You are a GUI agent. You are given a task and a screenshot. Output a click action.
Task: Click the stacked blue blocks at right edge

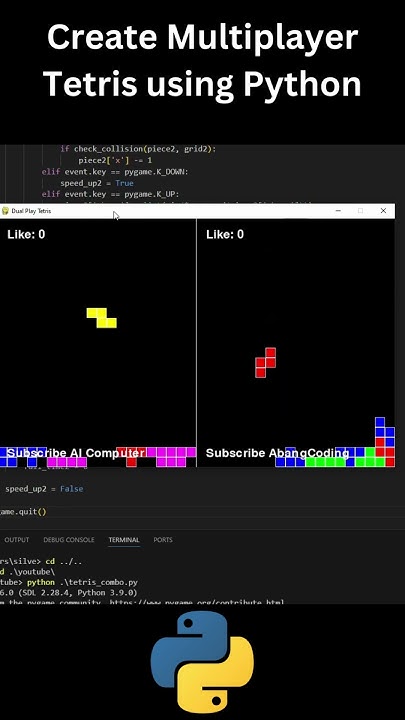click(x=384, y=432)
